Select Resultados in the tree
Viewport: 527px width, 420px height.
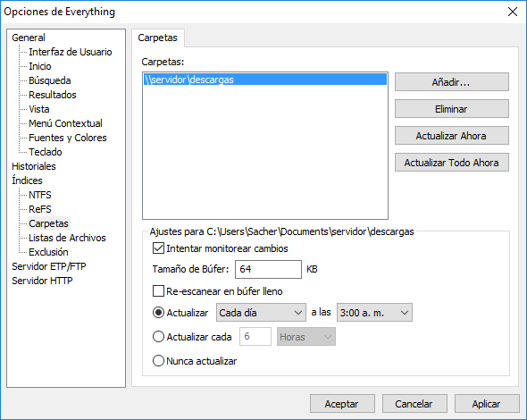tap(53, 95)
